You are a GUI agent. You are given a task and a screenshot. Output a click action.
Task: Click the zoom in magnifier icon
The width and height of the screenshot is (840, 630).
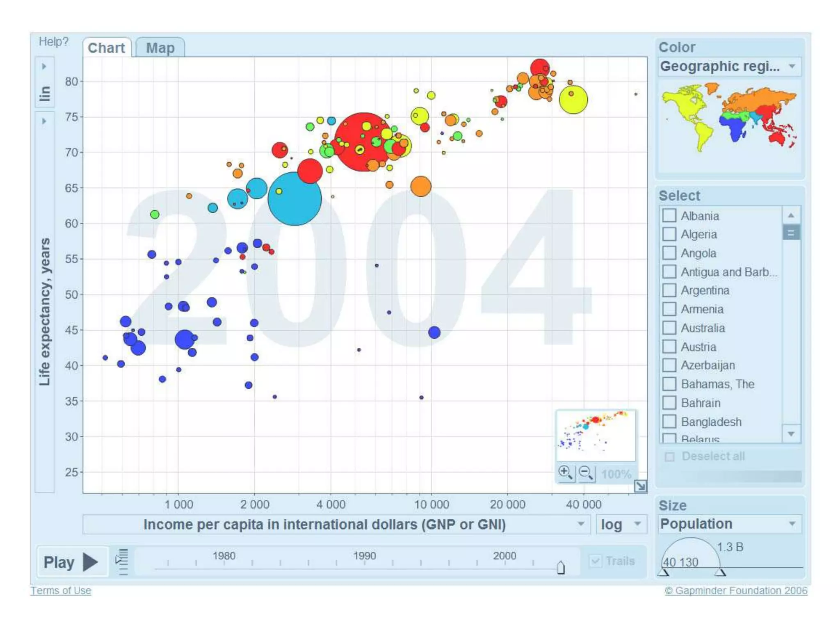click(566, 473)
